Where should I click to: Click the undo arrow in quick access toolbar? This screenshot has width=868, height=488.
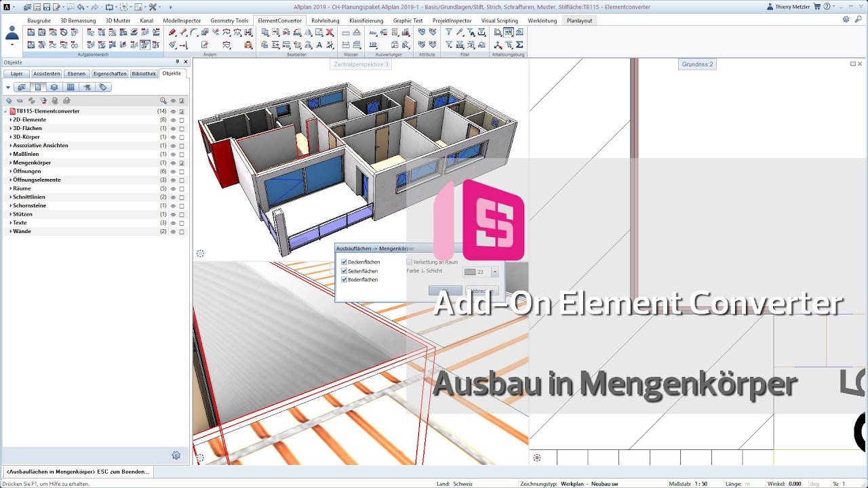pos(81,7)
